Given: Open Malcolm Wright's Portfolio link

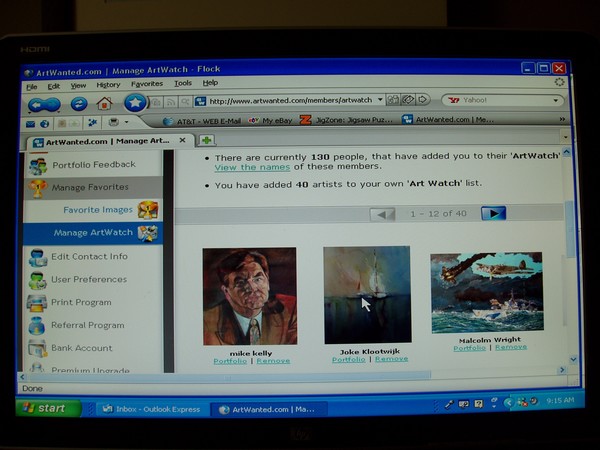Looking at the screenshot, I should point(470,348).
